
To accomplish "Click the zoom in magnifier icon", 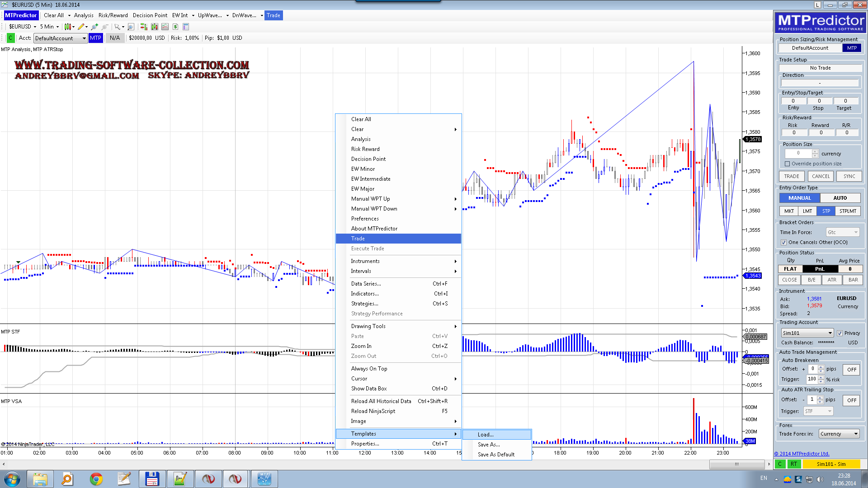I will [94, 27].
